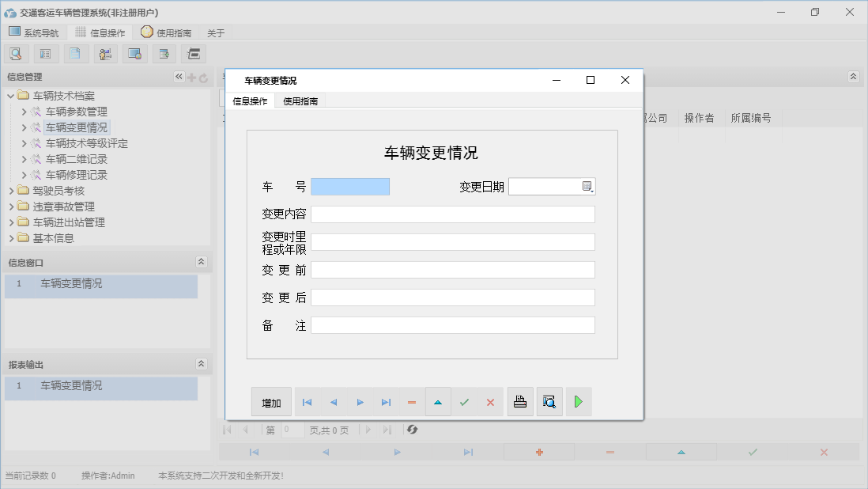
Task: Open the 系统导航 menu
Action: 33,32
